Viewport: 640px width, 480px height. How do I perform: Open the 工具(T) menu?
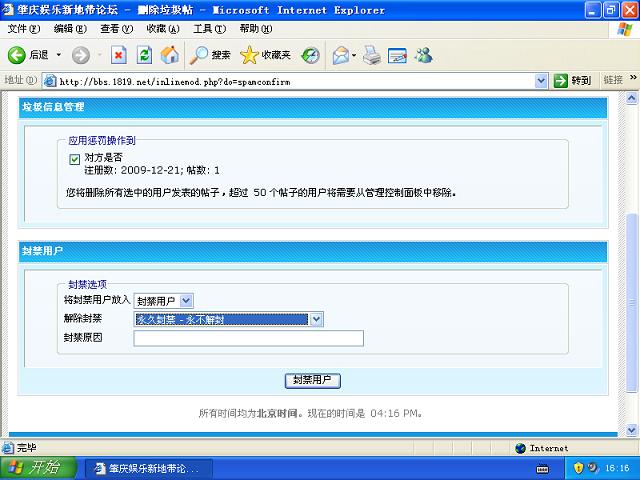(208, 29)
